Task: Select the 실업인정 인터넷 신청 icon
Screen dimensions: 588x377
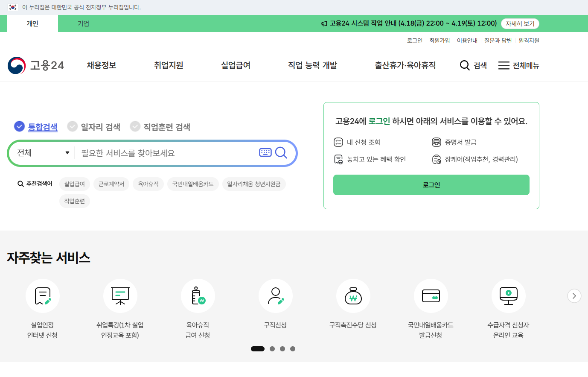Action: [42, 295]
